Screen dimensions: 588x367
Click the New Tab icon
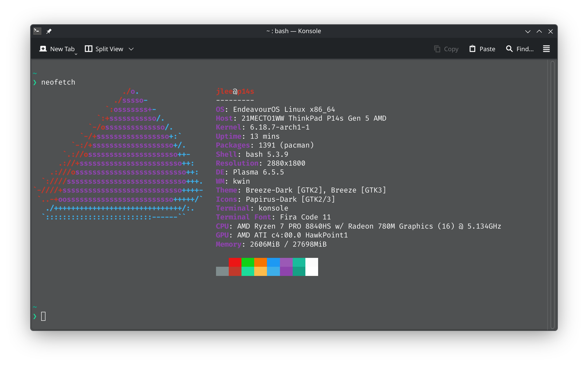pos(43,49)
